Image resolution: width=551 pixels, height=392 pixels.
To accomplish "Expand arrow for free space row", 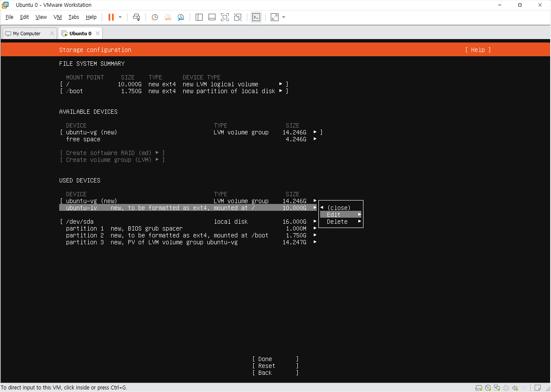I will 315,139.
